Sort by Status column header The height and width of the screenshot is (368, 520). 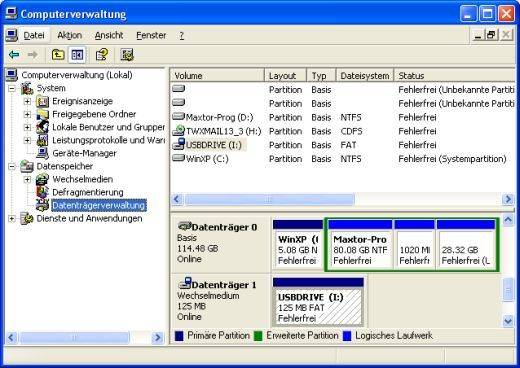[x=455, y=76]
